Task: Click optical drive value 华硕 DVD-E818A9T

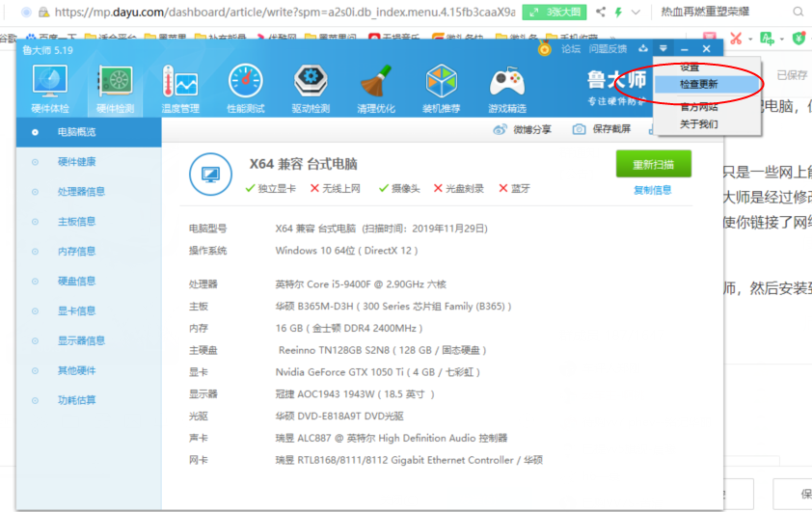Action: (x=339, y=417)
